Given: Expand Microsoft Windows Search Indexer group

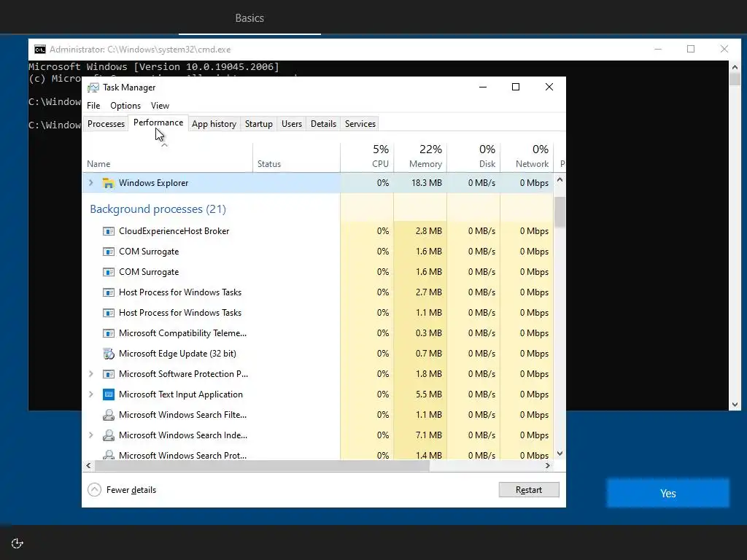Looking at the screenshot, I should click(x=91, y=435).
